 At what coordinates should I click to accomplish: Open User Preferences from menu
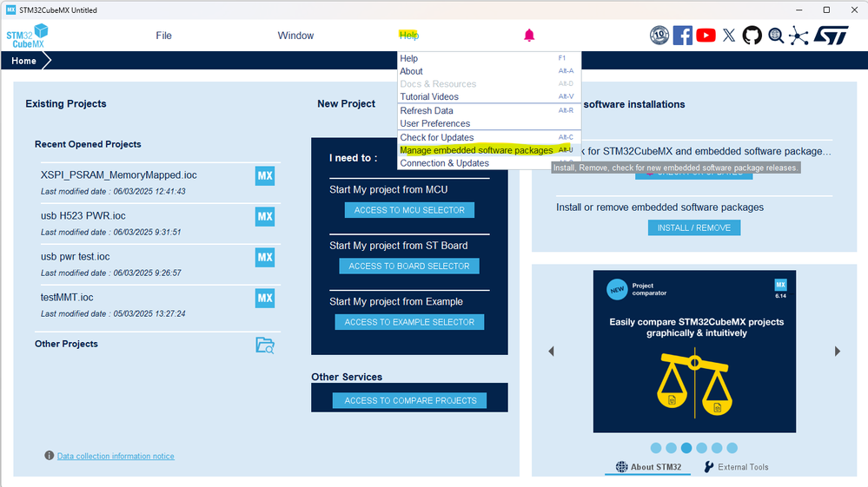point(489,123)
